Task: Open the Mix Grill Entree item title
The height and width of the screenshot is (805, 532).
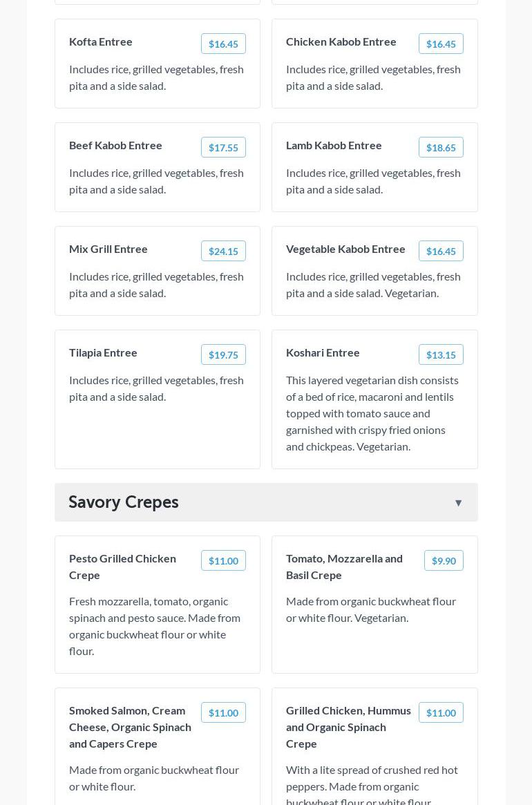Action: 108,249
